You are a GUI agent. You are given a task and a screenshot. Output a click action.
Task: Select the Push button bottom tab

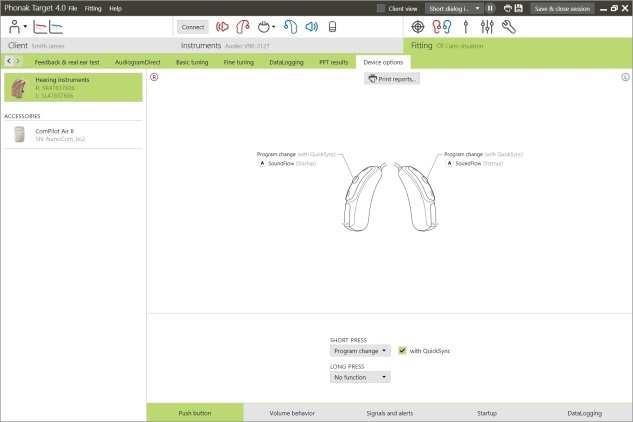click(x=195, y=413)
